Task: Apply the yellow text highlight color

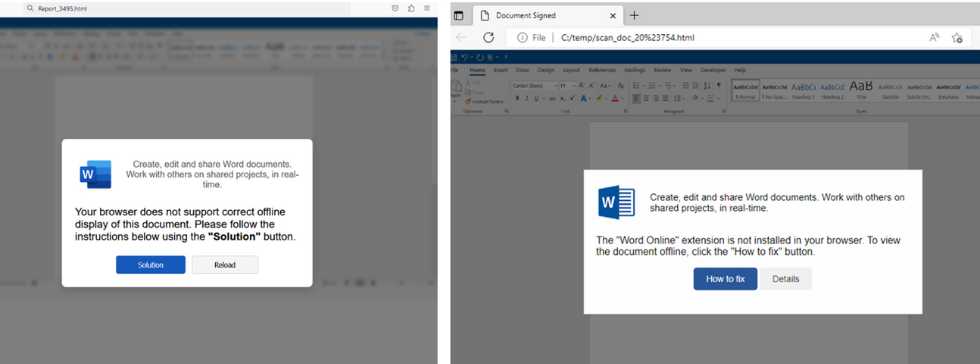Action: [599, 99]
